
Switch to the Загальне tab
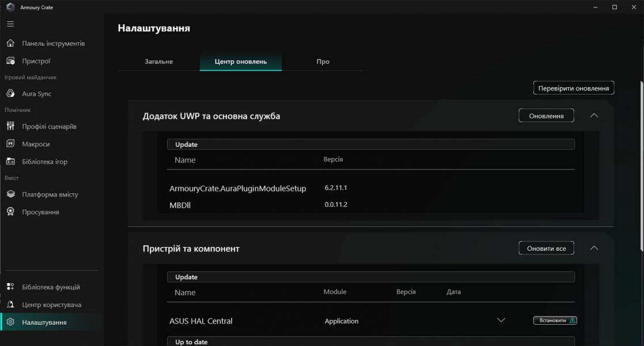[x=158, y=62]
